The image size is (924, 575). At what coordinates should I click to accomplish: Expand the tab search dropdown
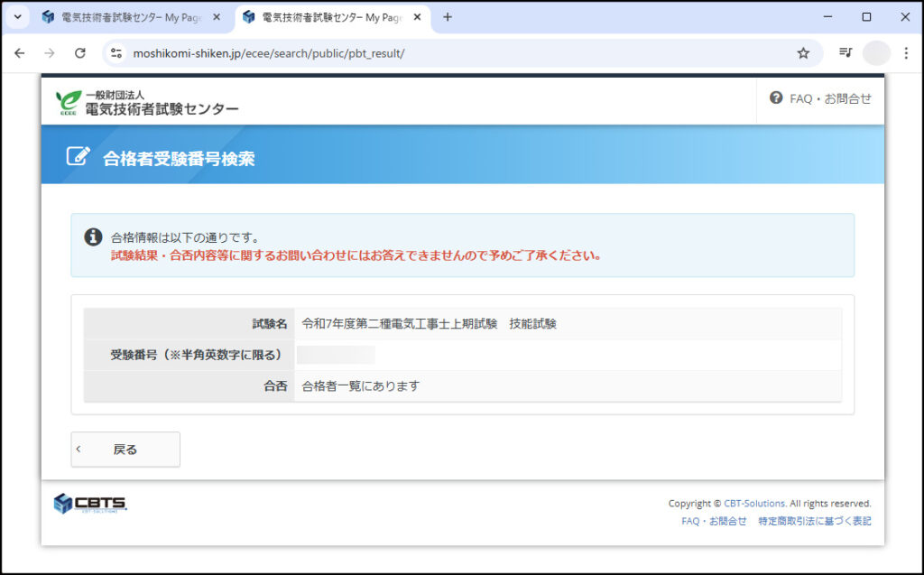(x=17, y=17)
